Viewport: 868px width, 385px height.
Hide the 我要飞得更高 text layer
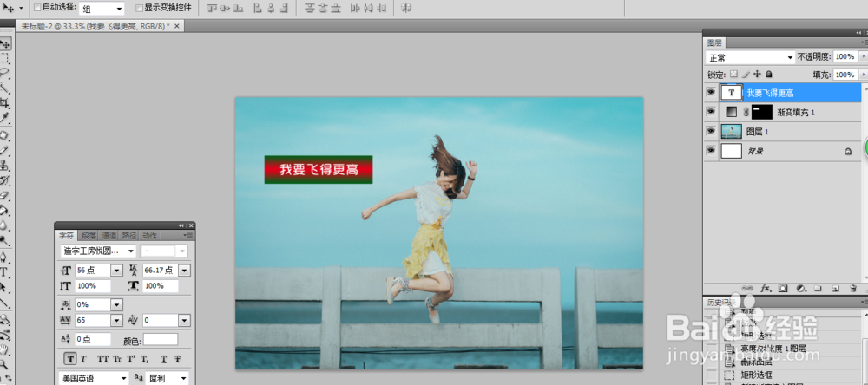(x=711, y=93)
